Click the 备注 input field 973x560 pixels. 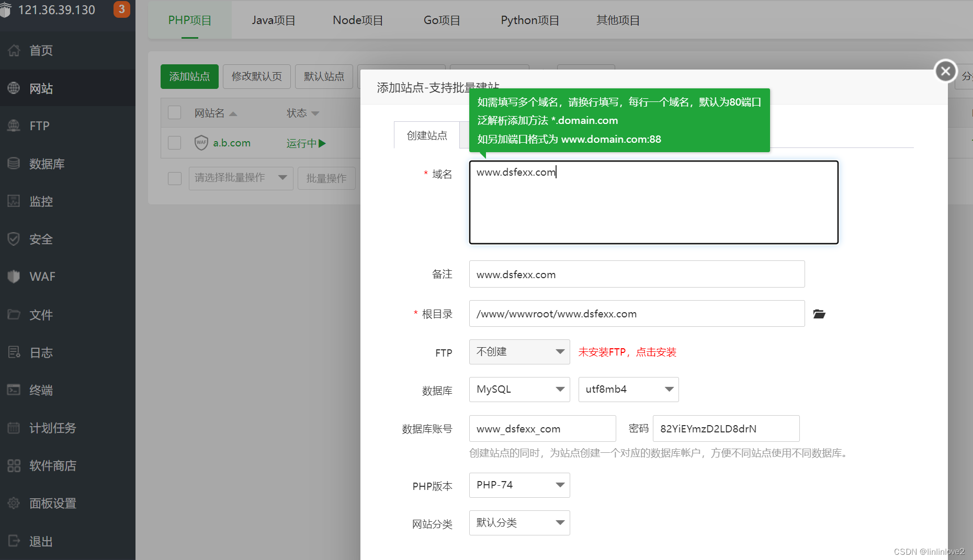coord(637,274)
